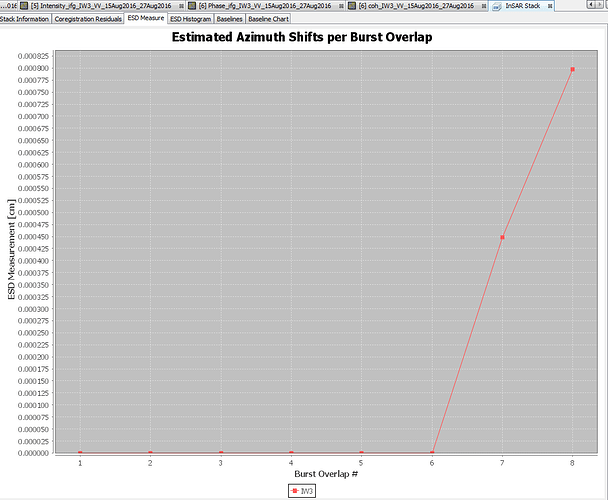This screenshot has width=608, height=500.
Task: Select the InSAR Stack window tab
Action: (x=523, y=6)
